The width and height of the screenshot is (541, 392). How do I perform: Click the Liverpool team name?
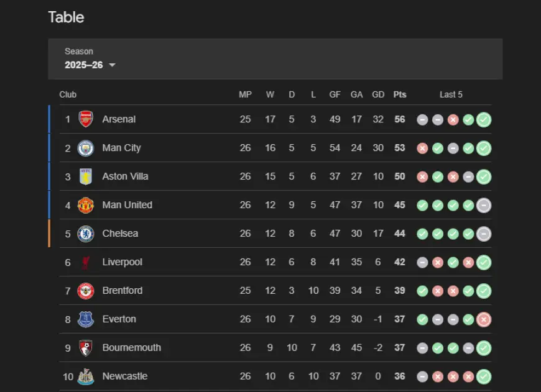point(123,262)
